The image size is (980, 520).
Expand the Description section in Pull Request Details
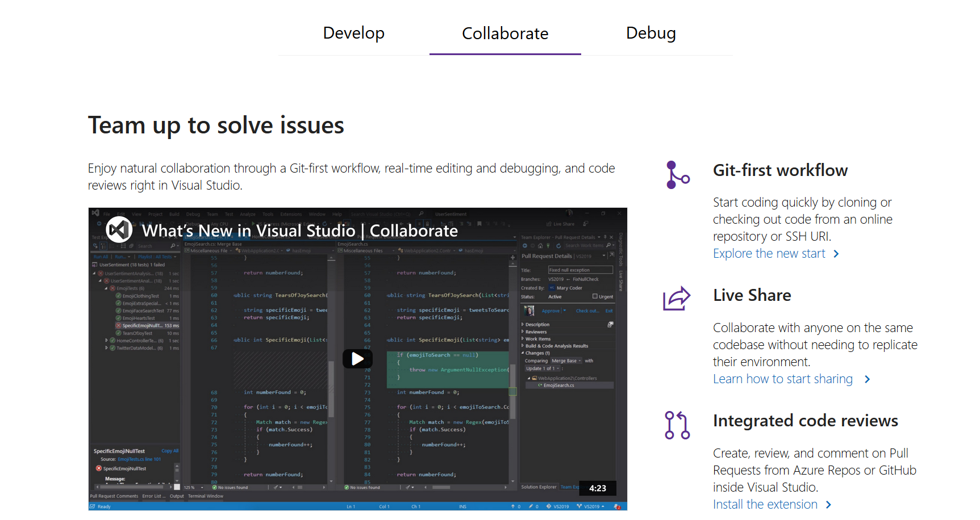pyautogui.click(x=523, y=324)
